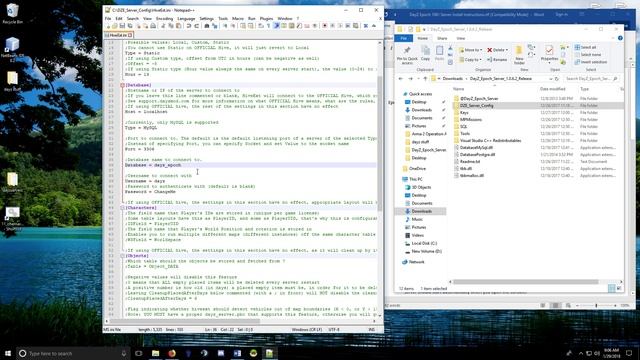Save the file with Notepad++ Save icon

coord(122,26)
